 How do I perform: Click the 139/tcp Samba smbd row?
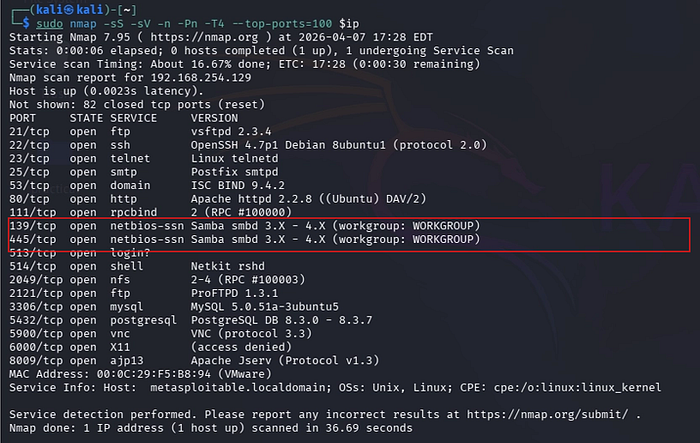[245, 226]
